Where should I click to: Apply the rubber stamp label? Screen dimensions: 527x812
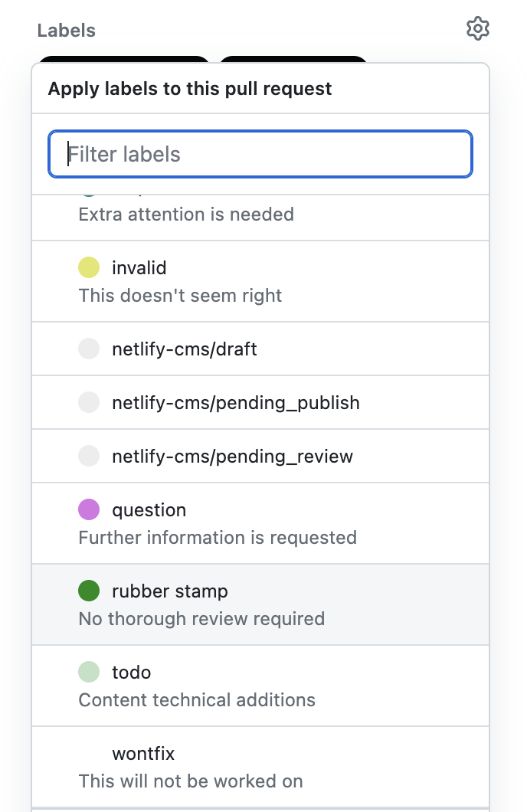170,591
